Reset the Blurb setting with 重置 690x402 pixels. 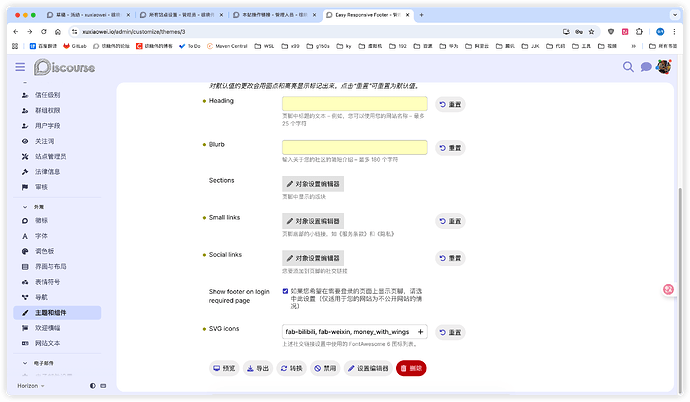click(x=451, y=148)
